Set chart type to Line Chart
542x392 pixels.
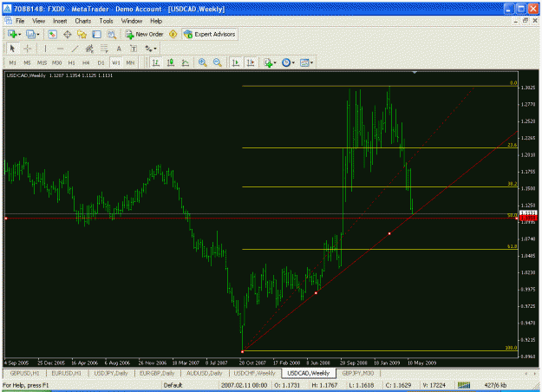(186, 62)
